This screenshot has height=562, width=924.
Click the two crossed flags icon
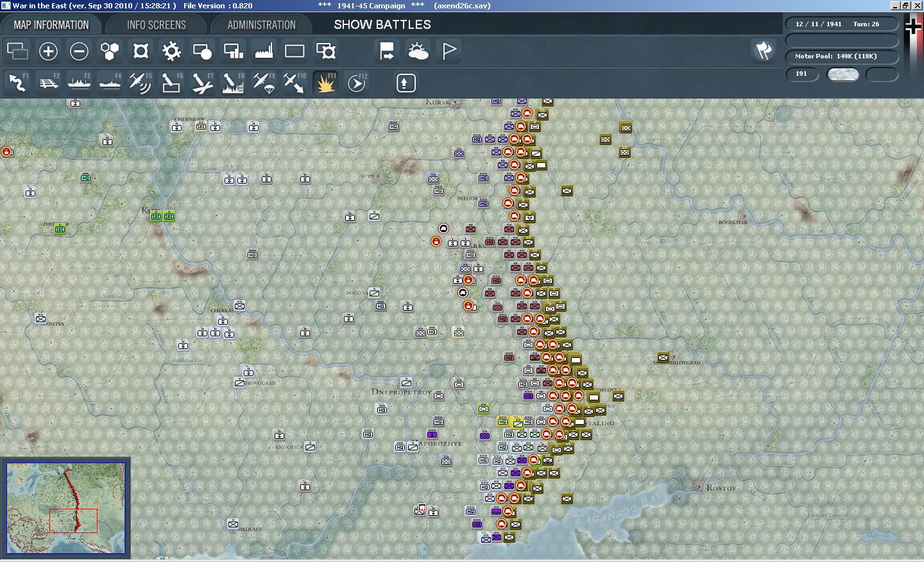764,51
